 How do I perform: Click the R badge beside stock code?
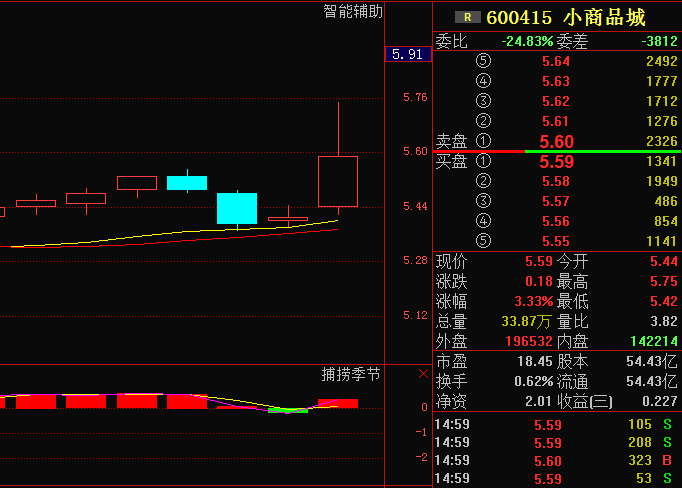point(468,17)
